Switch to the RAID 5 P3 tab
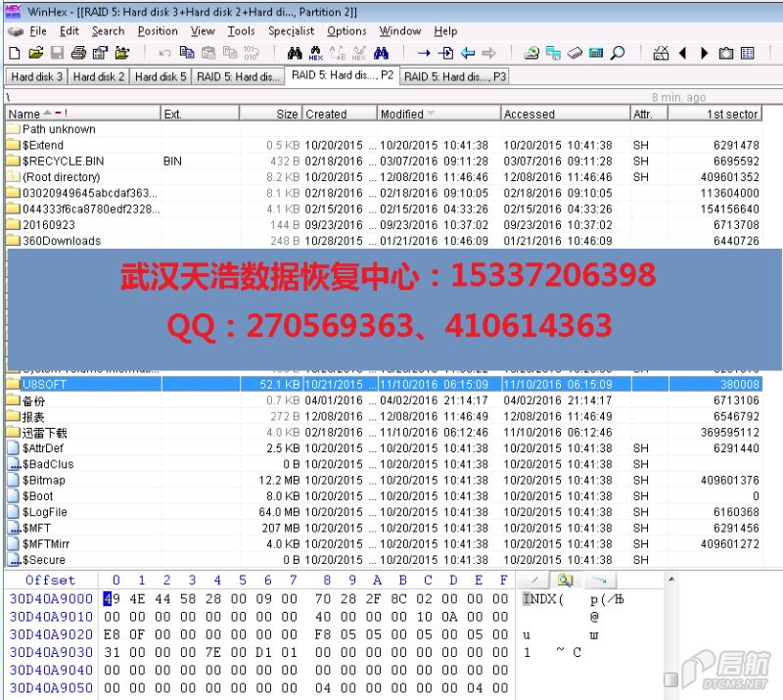Screen dimensions: 783x700 pos(455,76)
